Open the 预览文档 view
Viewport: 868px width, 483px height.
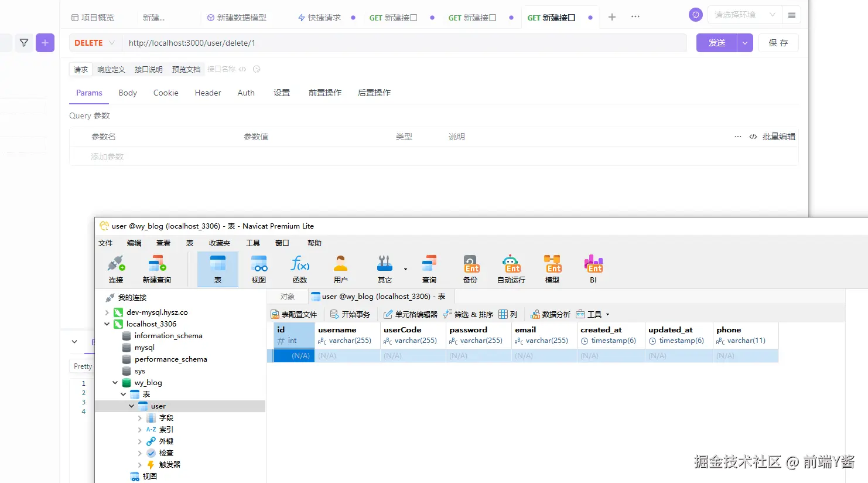click(186, 69)
